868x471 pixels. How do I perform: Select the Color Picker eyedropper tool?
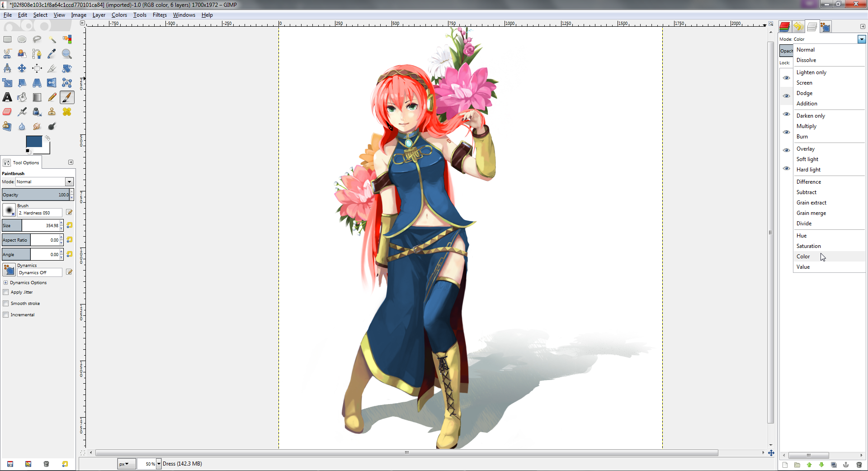[x=52, y=54]
